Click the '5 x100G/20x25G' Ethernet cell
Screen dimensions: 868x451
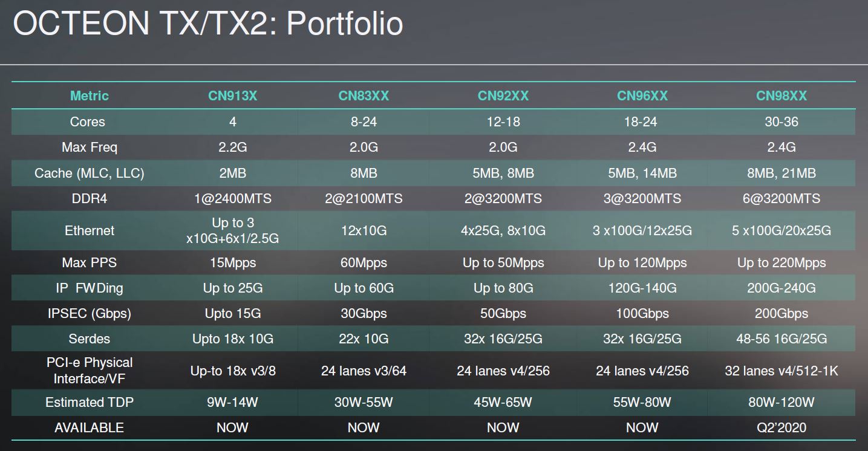click(x=782, y=230)
